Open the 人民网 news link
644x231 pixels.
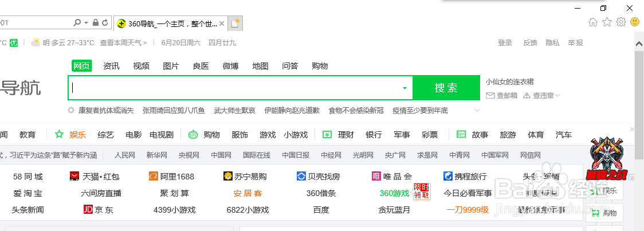click(x=125, y=155)
